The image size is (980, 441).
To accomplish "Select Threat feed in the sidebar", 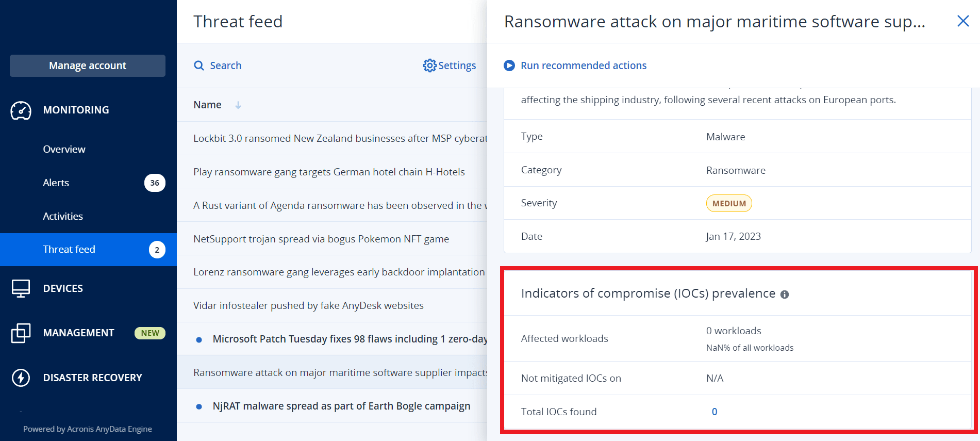I will tap(69, 250).
